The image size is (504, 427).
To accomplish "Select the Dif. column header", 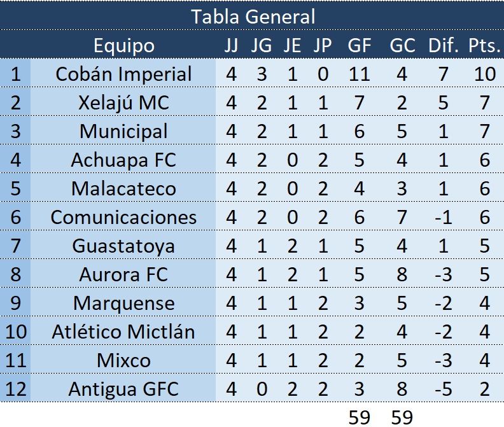I will [443, 46].
